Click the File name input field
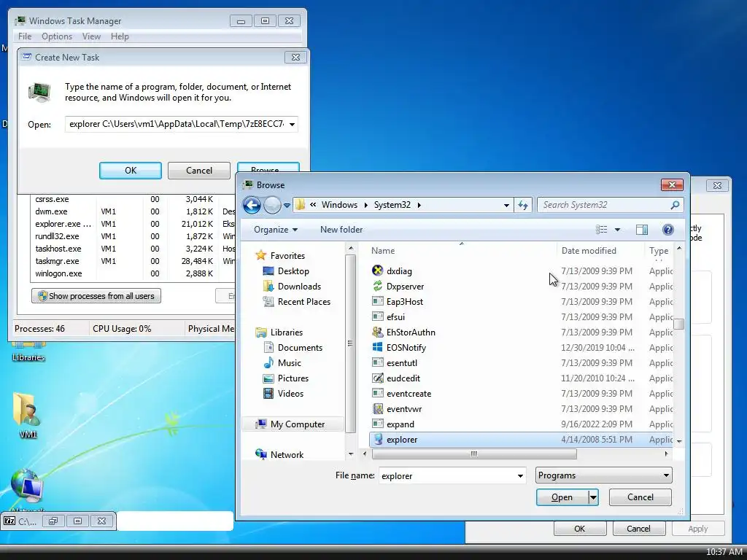The height and width of the screenshot is (560, 747). 447,475
